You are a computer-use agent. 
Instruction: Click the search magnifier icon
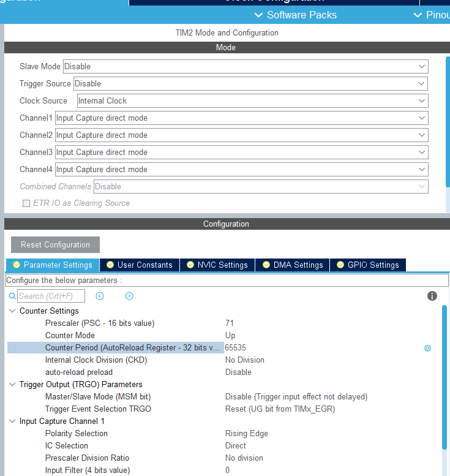pyautogui.click(x=12, y=296)
